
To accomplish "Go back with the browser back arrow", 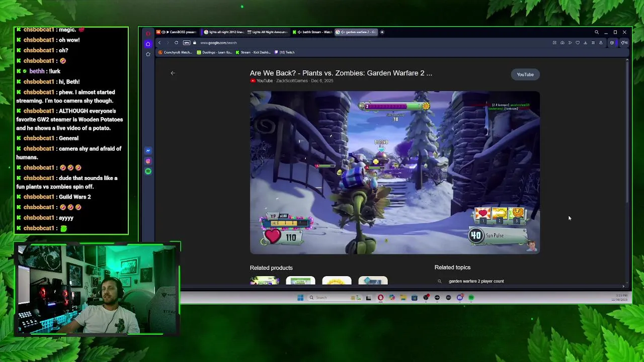I will tap(159, 43).
